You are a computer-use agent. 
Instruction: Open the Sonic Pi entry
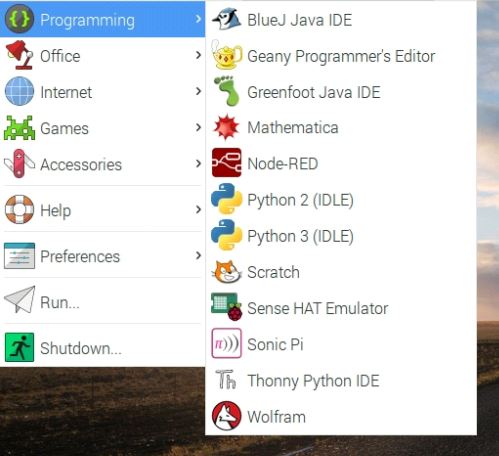pos(341,344)
